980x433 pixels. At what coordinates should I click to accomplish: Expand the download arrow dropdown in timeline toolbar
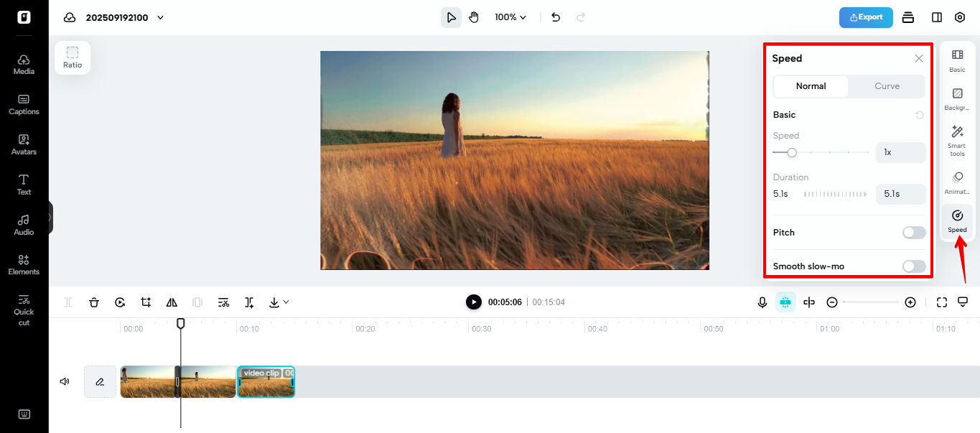[279, 302]
